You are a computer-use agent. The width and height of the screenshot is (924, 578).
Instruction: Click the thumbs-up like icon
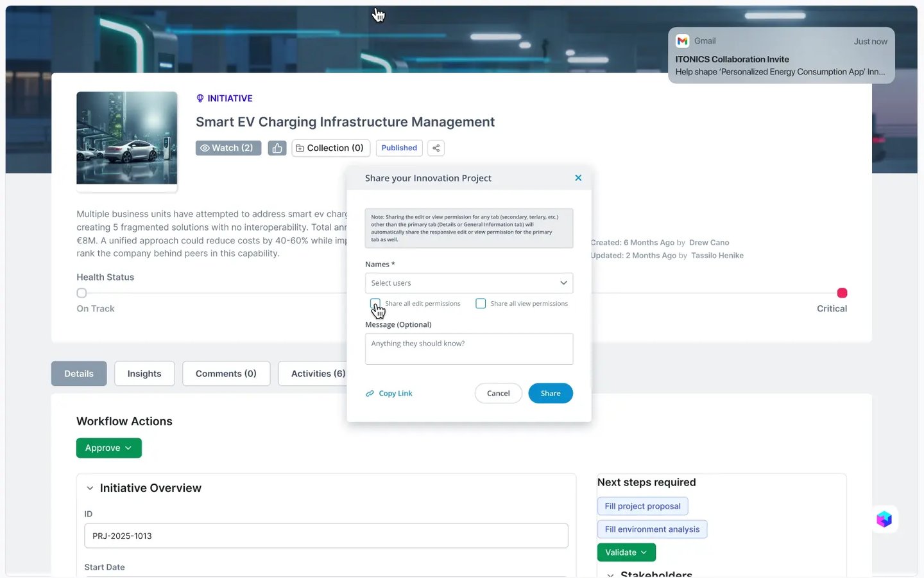[x=277, y=148]
